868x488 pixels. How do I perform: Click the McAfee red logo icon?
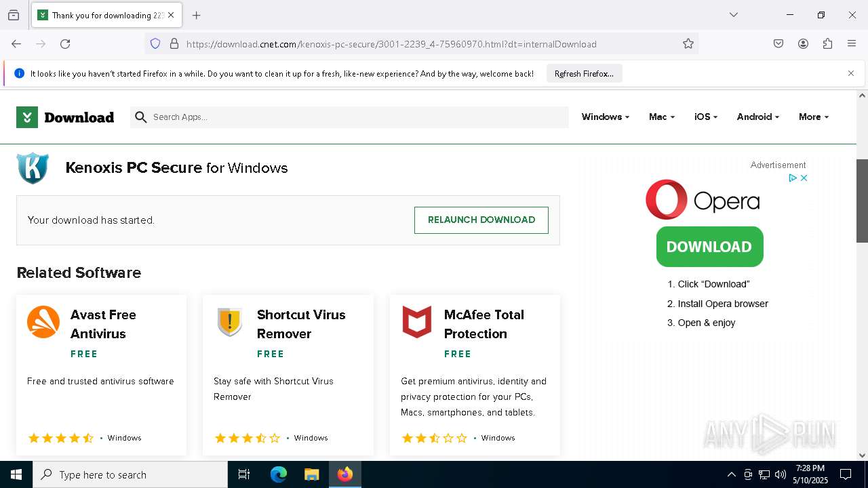[x=417, y=322]
